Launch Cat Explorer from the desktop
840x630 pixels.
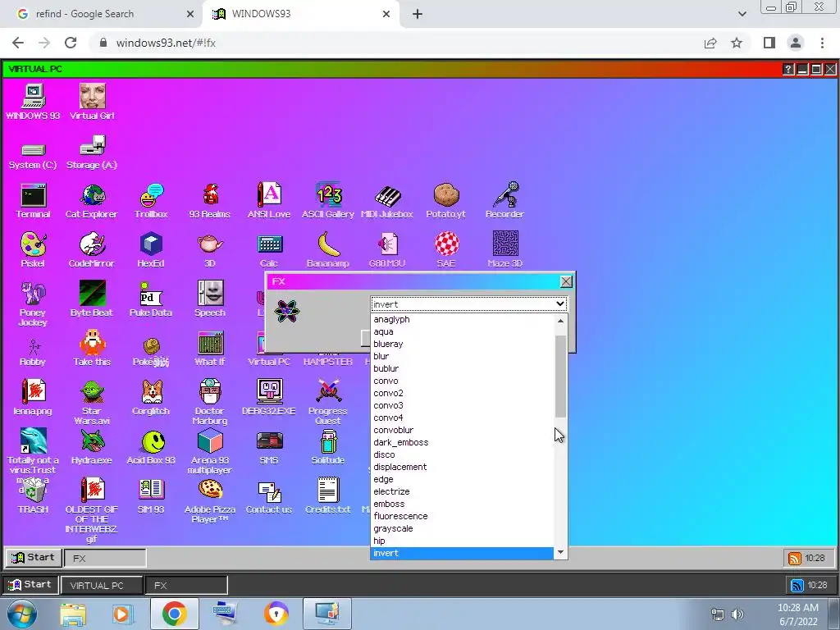92,201
